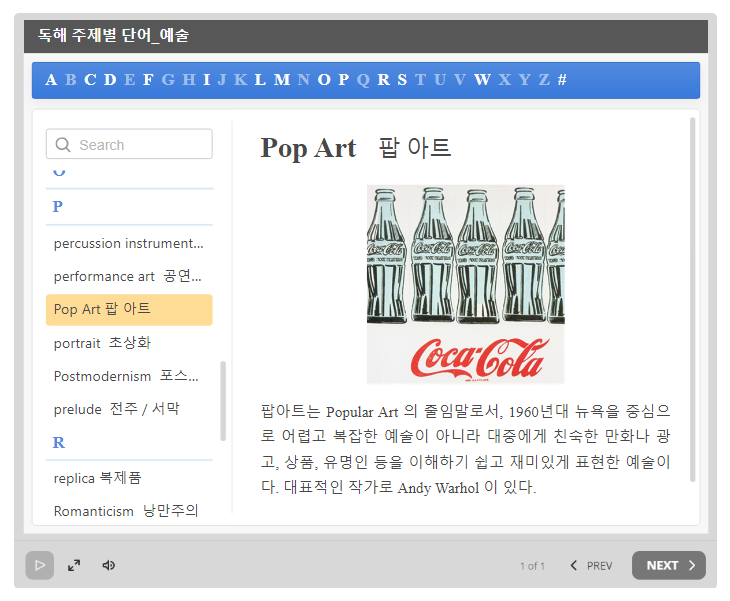Image resolution: width=730 pixels, height=601 pixels.
Task: Open the 'percussion instrument' entry
Action: coord(128,243)
